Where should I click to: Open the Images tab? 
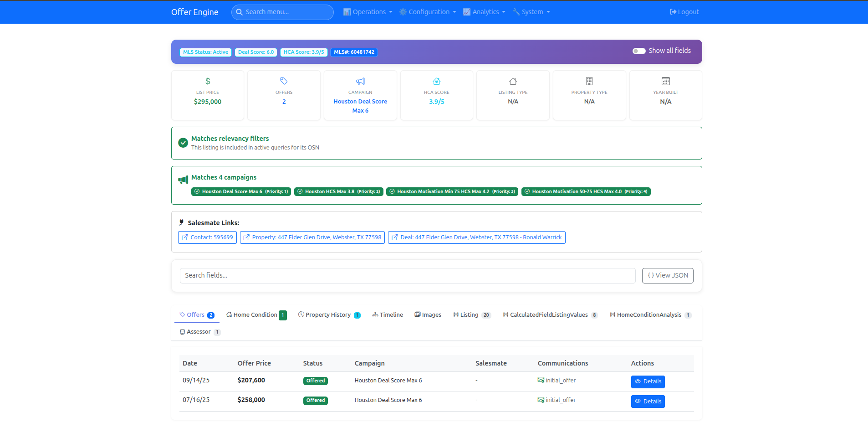click(427, 314)
